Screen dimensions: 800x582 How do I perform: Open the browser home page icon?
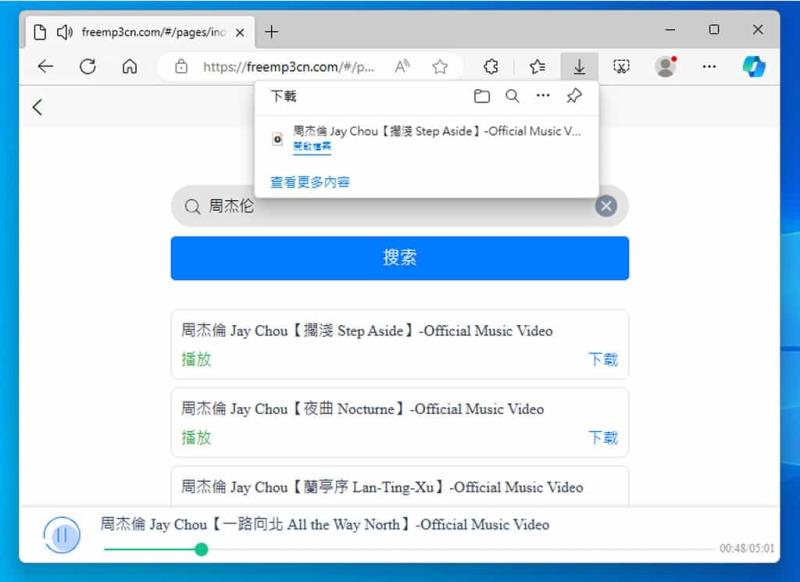pos(130,66)
